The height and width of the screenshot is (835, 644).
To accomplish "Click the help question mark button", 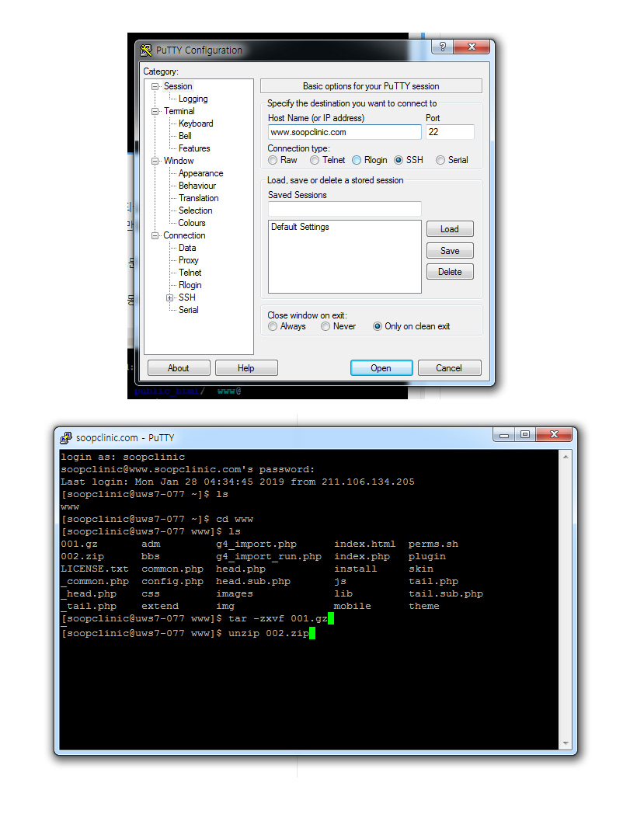I will (x=442, y=47).
